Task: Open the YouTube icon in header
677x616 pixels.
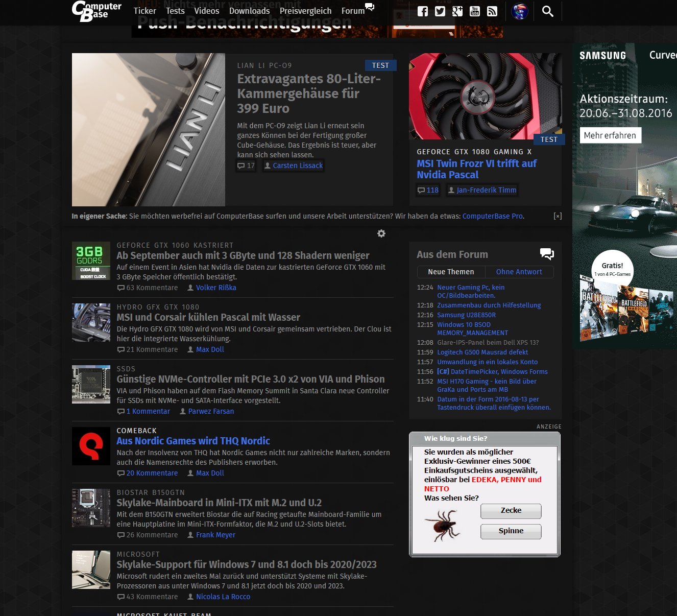Action: pos(475,11)
